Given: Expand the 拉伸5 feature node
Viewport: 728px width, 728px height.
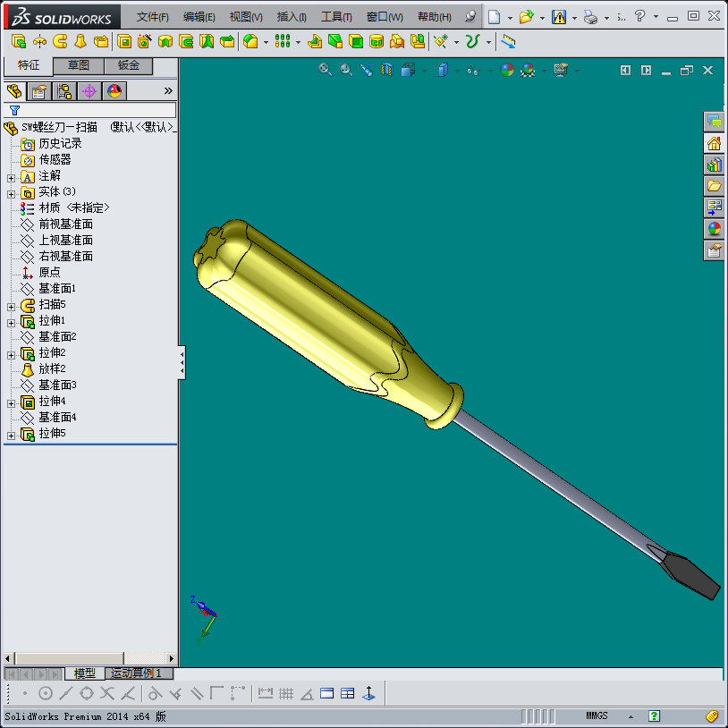Looking at the screenshot, I should click(11, 436).
